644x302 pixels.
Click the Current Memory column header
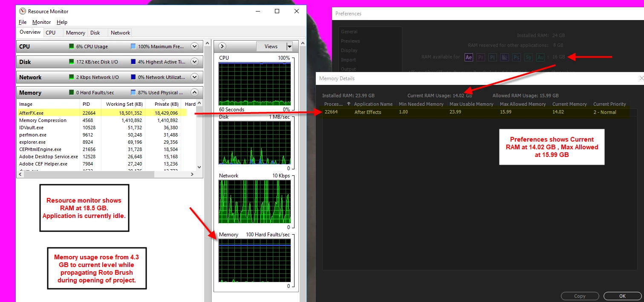(569, 104)
